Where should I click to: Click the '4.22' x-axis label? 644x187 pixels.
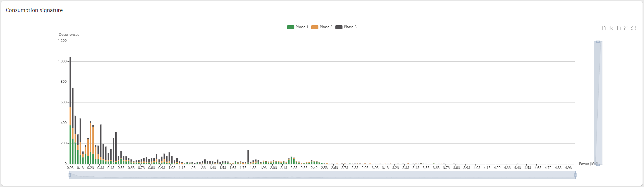497,168
